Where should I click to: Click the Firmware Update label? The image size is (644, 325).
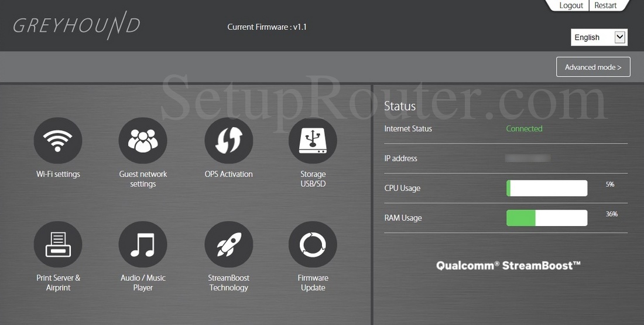(x=313, y=283)
